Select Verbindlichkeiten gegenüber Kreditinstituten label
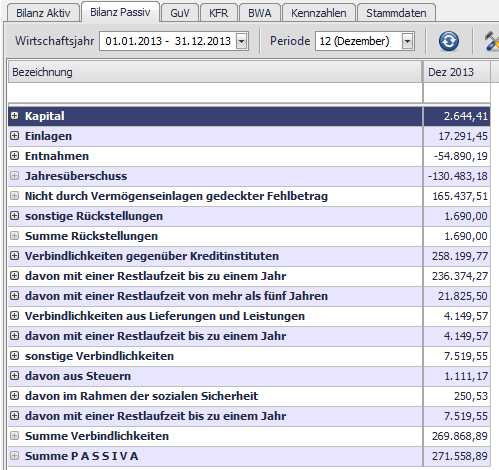Screen dimensions: 499x470 pos(152,256)
